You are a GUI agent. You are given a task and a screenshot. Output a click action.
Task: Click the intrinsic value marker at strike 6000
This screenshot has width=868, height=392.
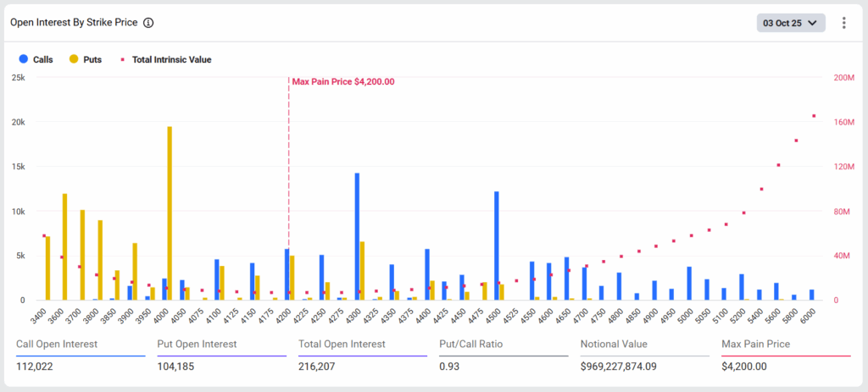click(814, 116)
